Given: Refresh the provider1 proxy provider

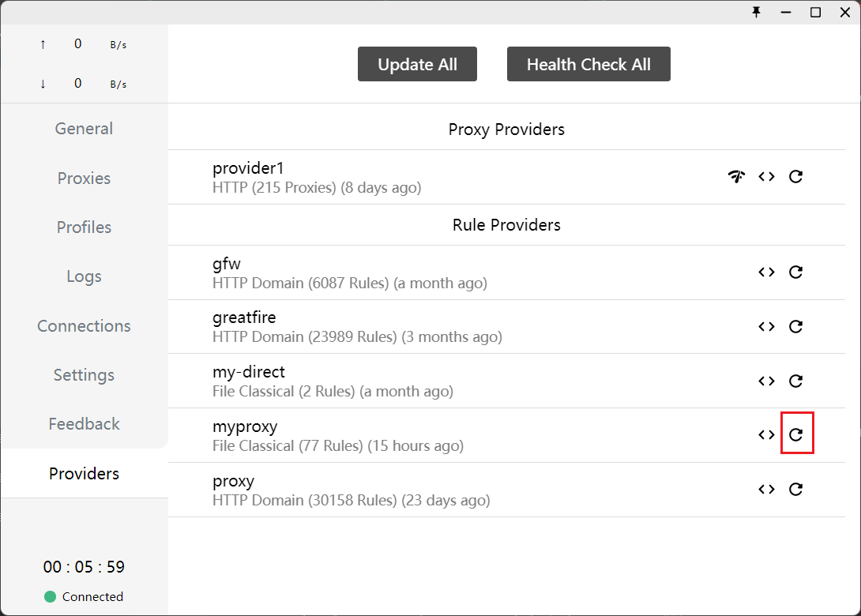Looking at the screenshot, I should point(795,176).
